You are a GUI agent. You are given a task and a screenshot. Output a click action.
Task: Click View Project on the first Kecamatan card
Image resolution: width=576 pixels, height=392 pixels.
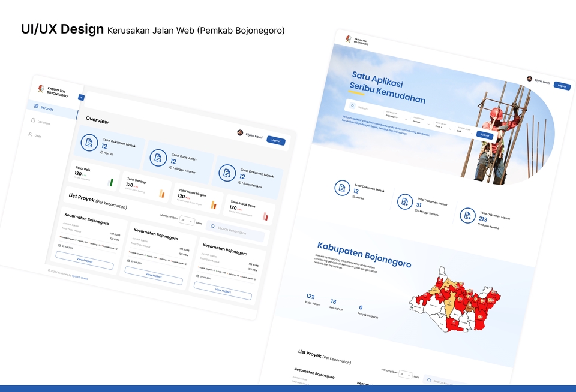pyautogui.click(x=85, y=260)
